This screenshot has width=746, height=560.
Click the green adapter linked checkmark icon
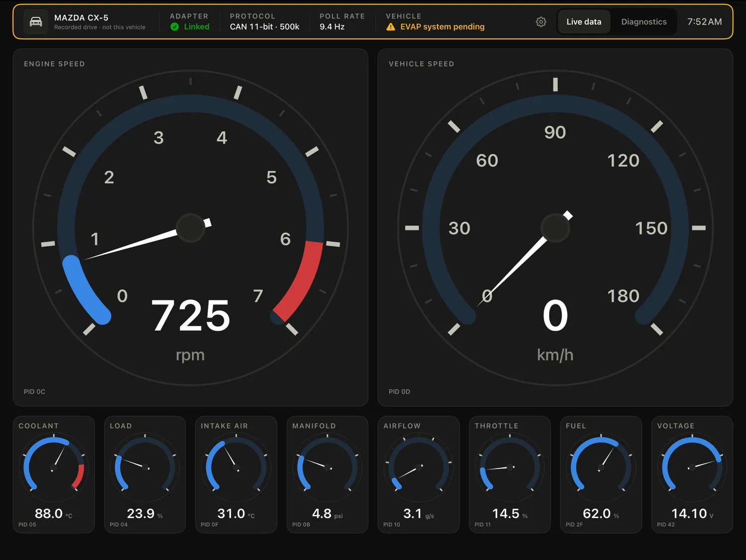click(175, 27)
